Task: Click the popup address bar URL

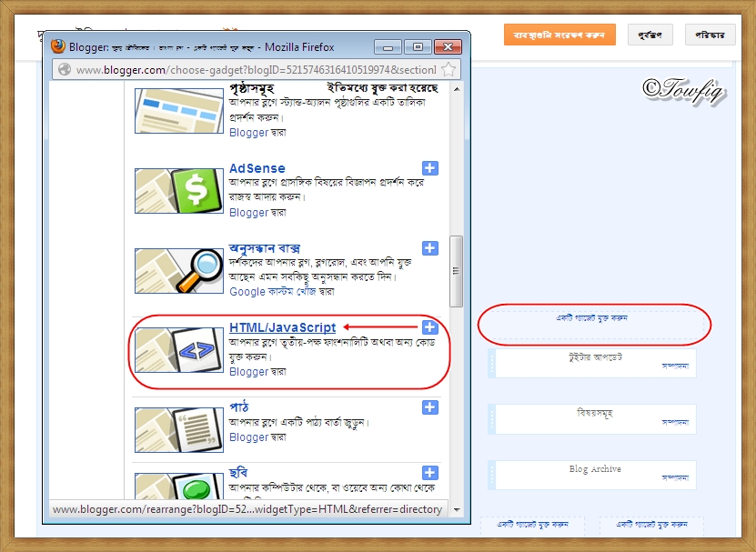Action: [256, 70]
